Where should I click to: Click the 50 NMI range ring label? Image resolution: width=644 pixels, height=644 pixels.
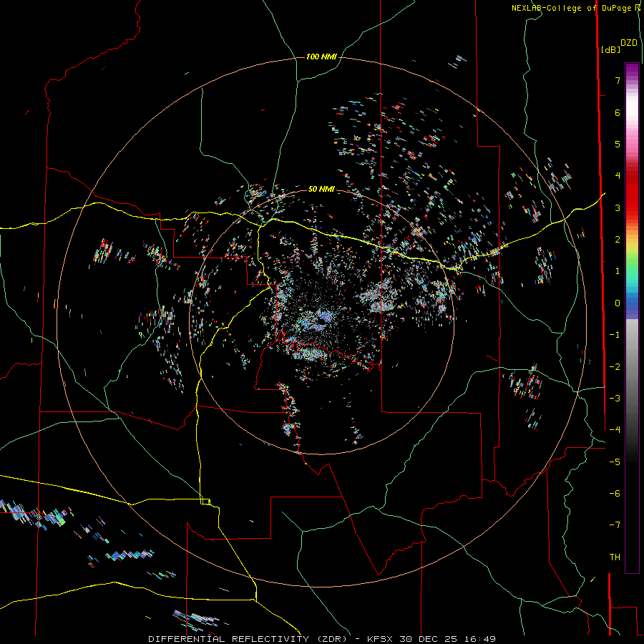click(x=321, y=189)
